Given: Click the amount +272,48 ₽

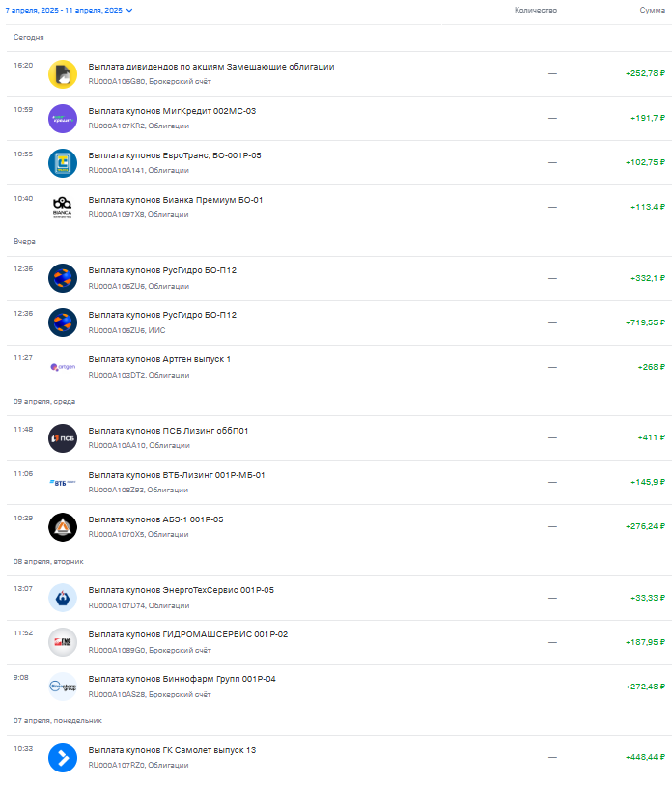Looking at the screenshot, I should point(645,687).
